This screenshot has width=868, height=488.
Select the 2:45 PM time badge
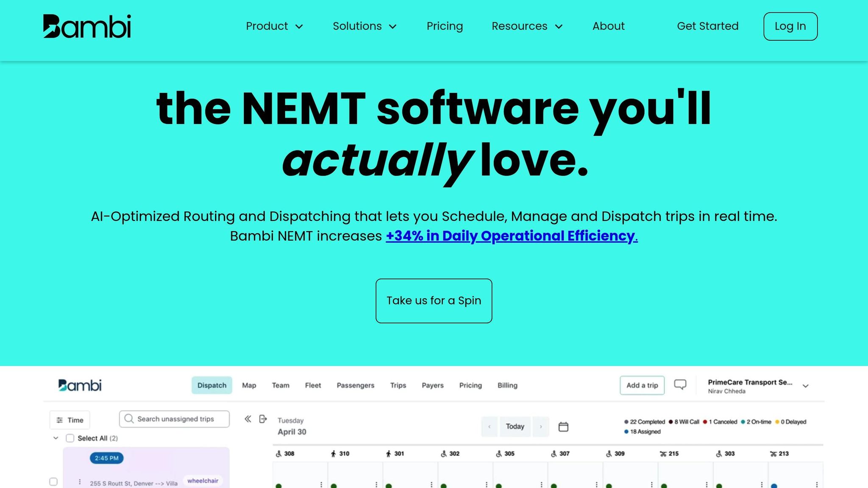[x=106, y=458]
